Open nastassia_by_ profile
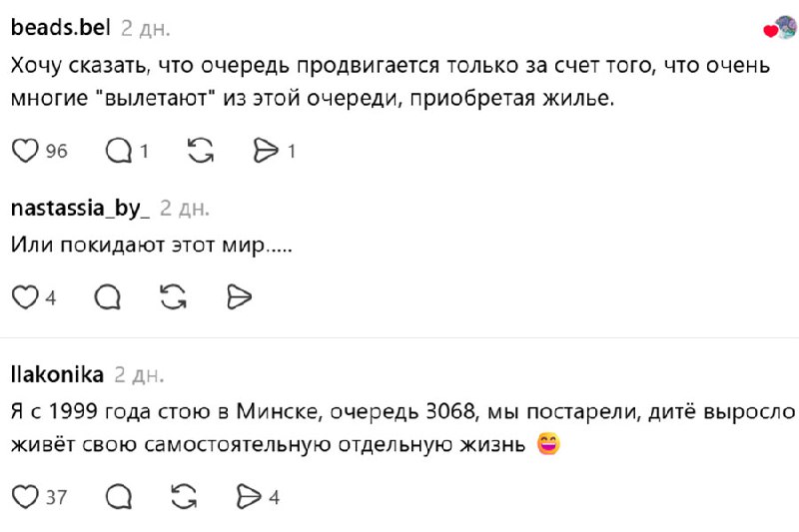This screenshot has height=532, width=799. 79,208
